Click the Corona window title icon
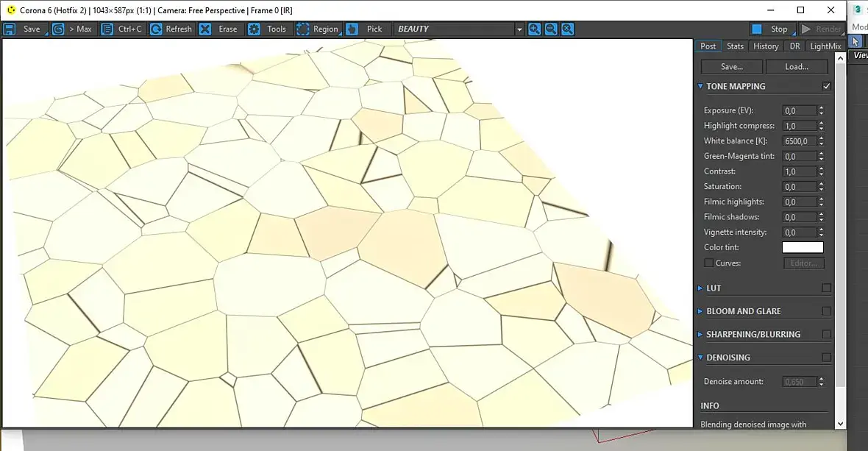 pos(11,10)
